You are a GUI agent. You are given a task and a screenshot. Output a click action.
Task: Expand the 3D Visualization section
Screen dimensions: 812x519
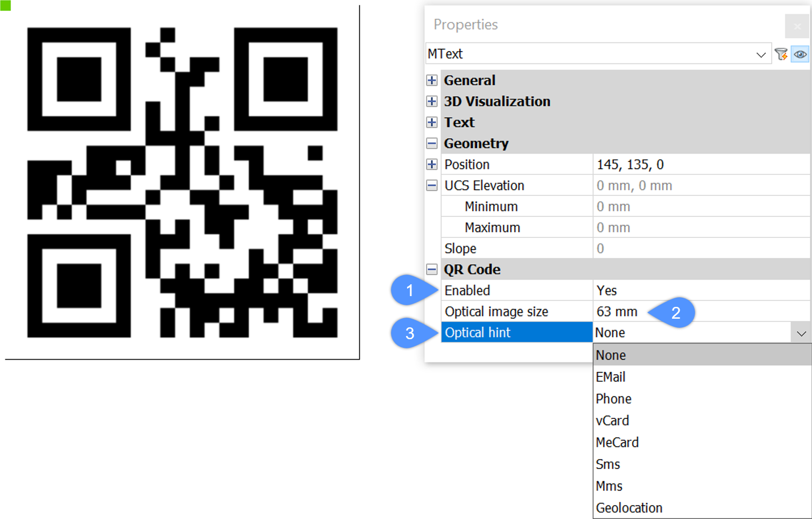pyautogui.click(x=432, y=101)
